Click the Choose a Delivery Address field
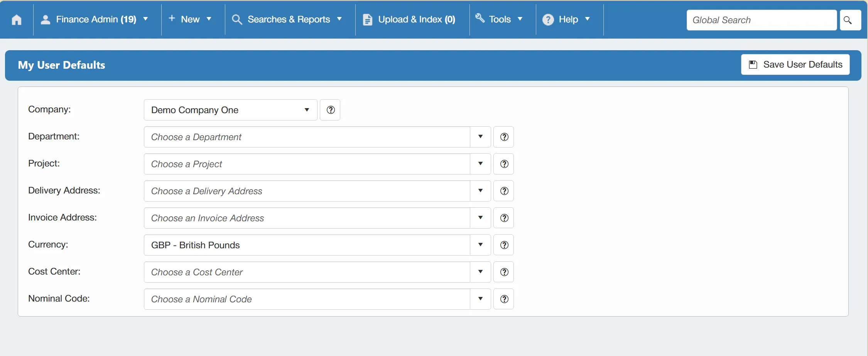868x356 pixels. click(x=307, y=191)
